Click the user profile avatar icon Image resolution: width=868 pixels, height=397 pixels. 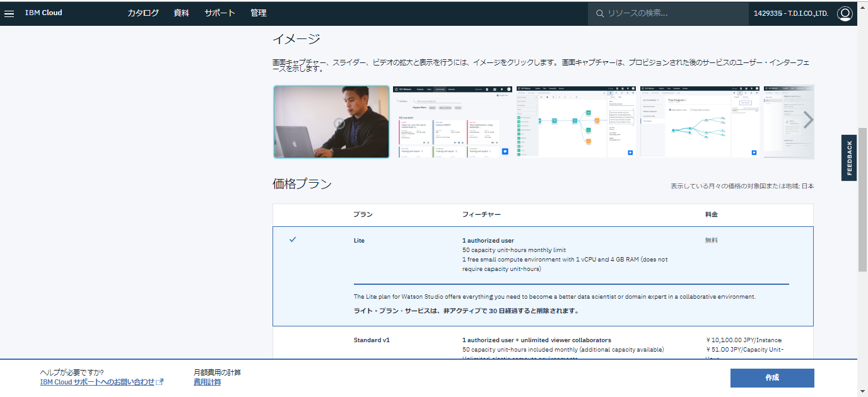tap(845, 13)
